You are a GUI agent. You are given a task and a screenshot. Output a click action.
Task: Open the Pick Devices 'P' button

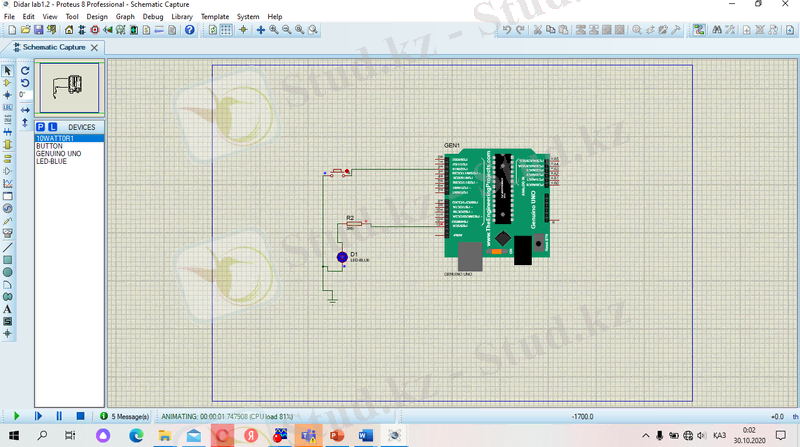coord(41,127)
